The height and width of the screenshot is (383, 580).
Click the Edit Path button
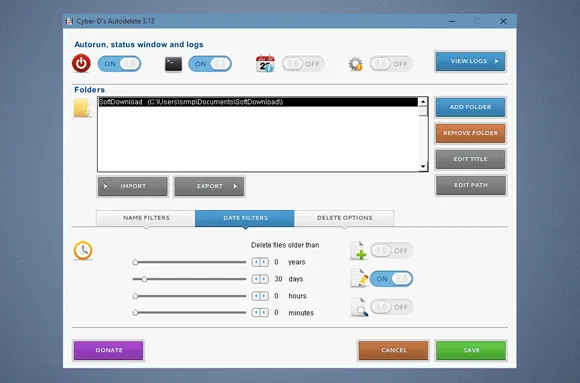pyautogui.click(x=471, y=185)
